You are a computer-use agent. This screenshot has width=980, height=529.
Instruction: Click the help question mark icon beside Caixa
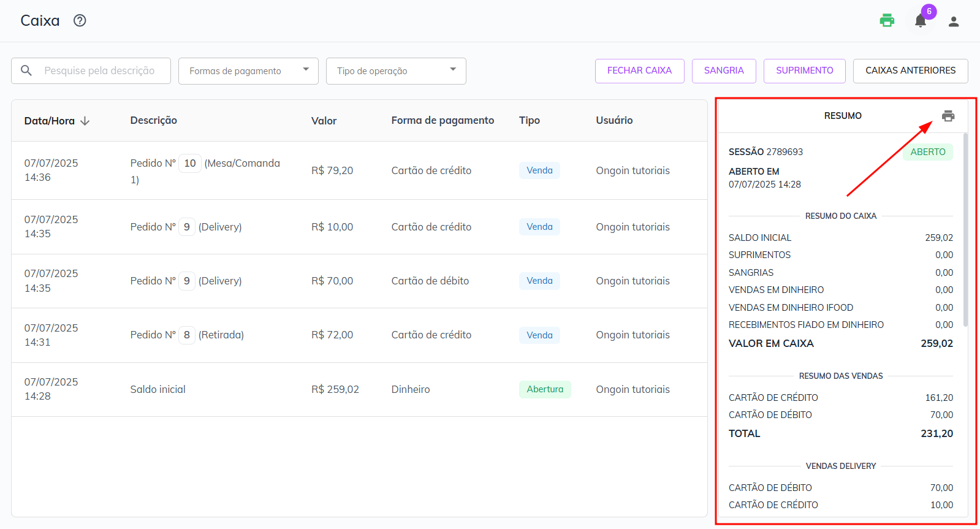pos(80,21)
